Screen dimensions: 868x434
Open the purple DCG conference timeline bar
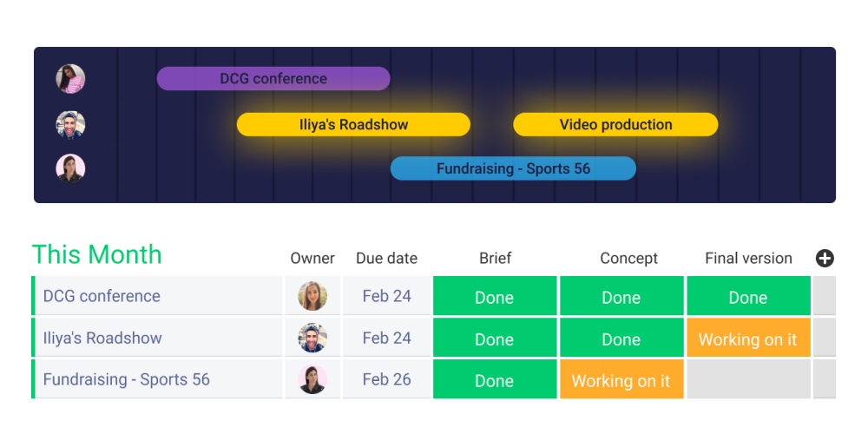(273, 79)
